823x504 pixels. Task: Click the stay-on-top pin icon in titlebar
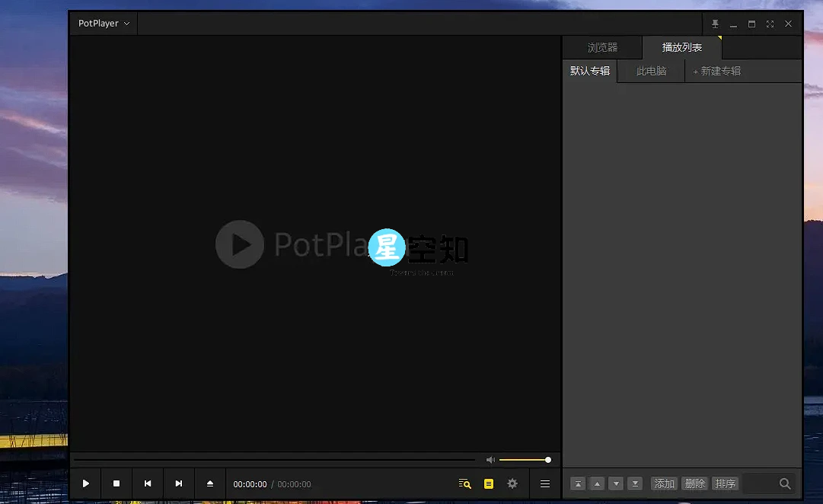[715, 24]
